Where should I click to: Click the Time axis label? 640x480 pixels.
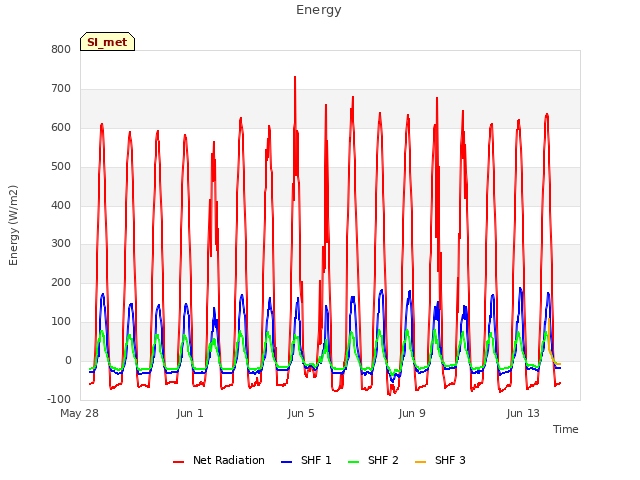coord(566,429)
